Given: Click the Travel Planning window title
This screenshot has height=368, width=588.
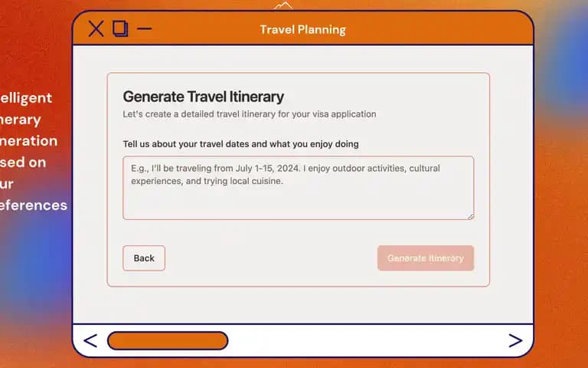Looking at the screenshot, I should (x=303, y=30).
